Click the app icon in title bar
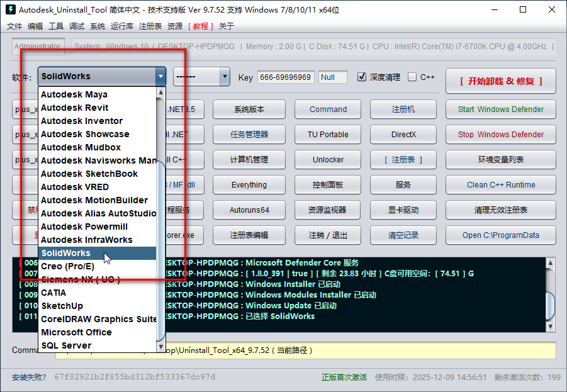 11,9
